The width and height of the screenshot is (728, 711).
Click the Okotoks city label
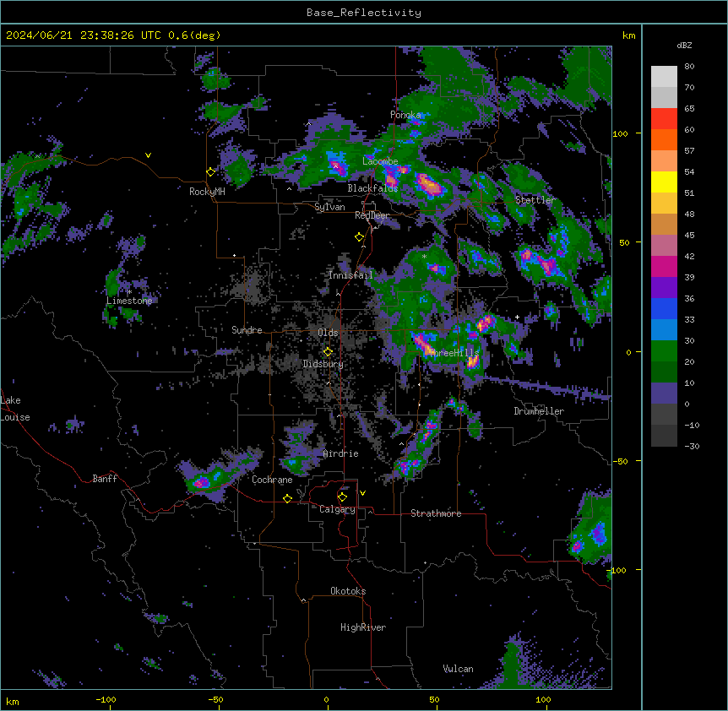click(x=348, y=591)
